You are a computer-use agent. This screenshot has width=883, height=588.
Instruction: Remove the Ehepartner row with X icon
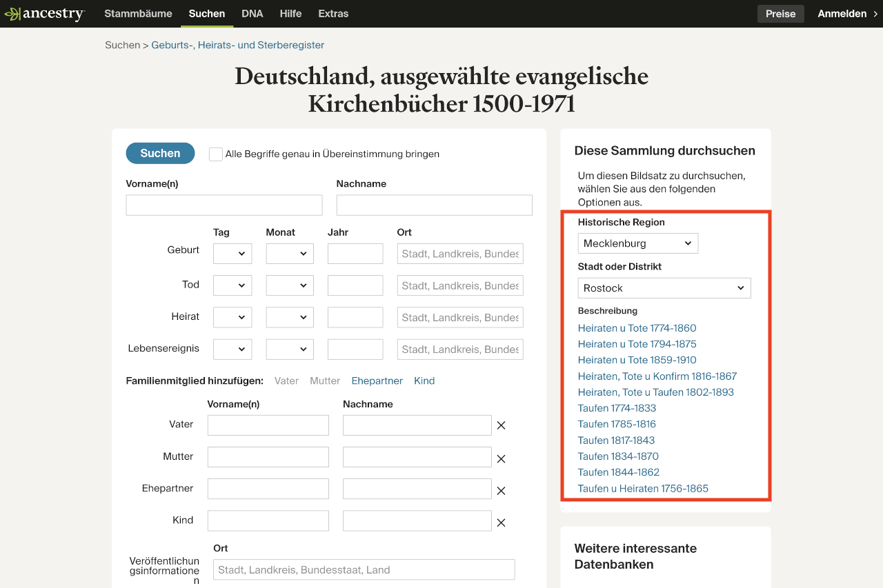click(502, 490)
